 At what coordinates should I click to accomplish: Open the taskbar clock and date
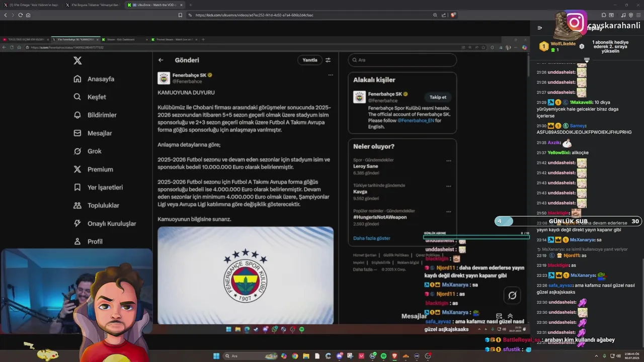tap(633, 356)
